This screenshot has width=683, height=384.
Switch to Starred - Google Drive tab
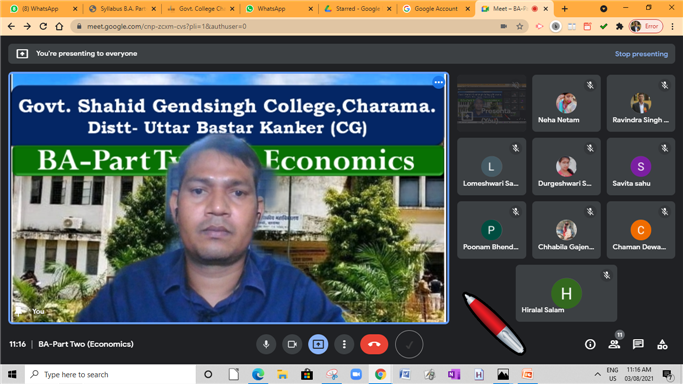coord(357,9)
